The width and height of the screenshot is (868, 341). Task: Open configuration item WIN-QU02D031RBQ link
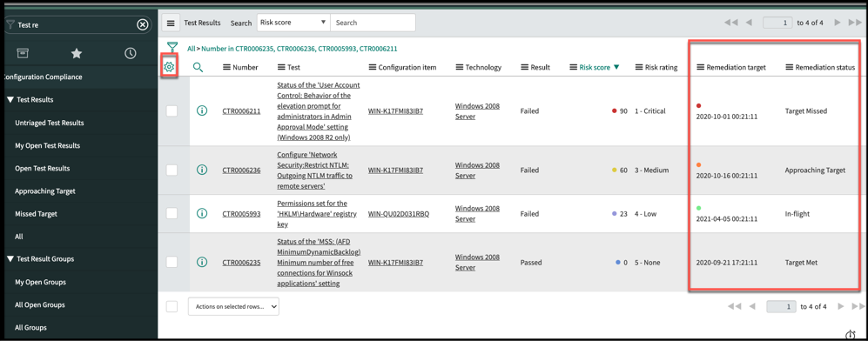tap(398, 213)
